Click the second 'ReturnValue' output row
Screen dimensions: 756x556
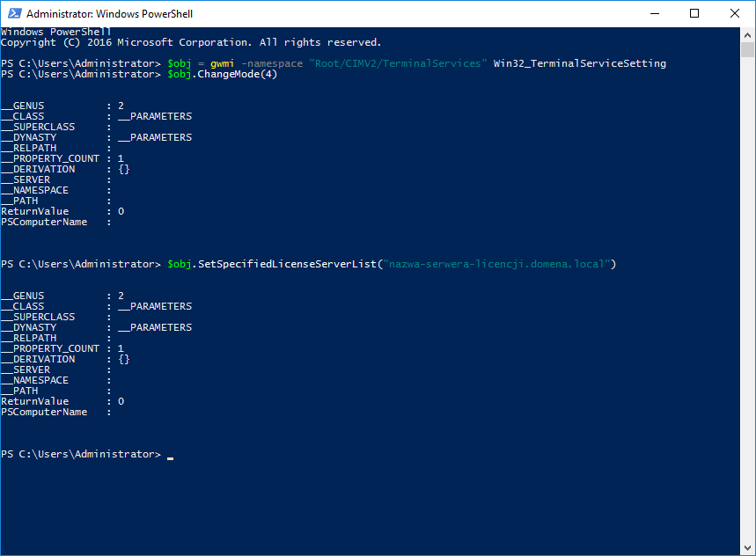[62, 401]
